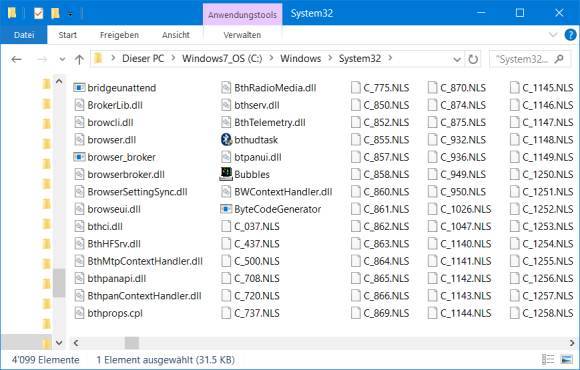Open the quick access toolbar customize dropdown

(70, 14)
